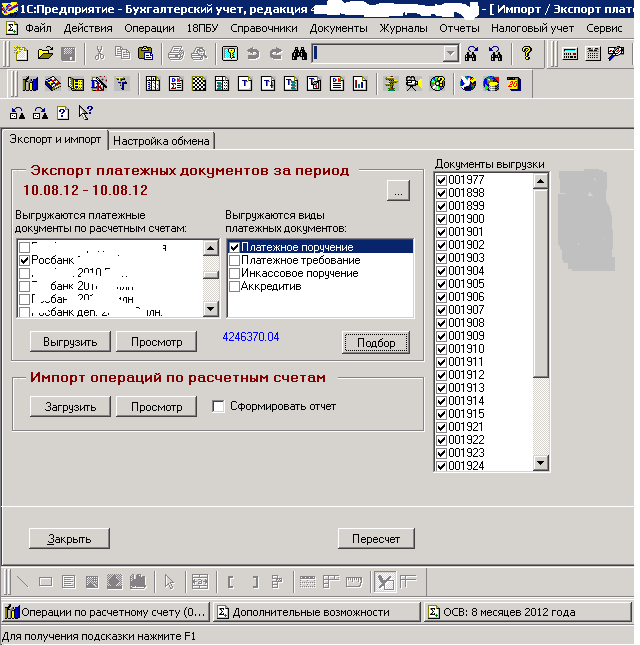This screenshot has height=645, width=640.
Task: Click the film projector icon
Action: (x=413, y=84)
